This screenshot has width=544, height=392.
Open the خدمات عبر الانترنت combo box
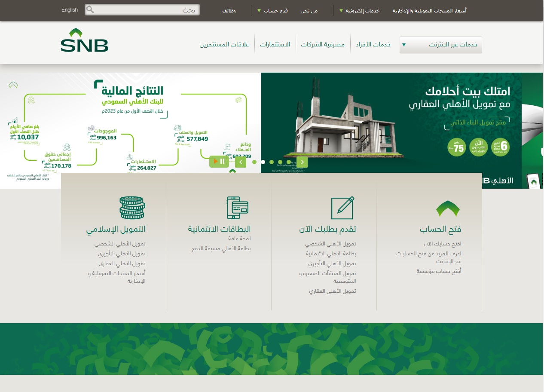pos(441,45)
